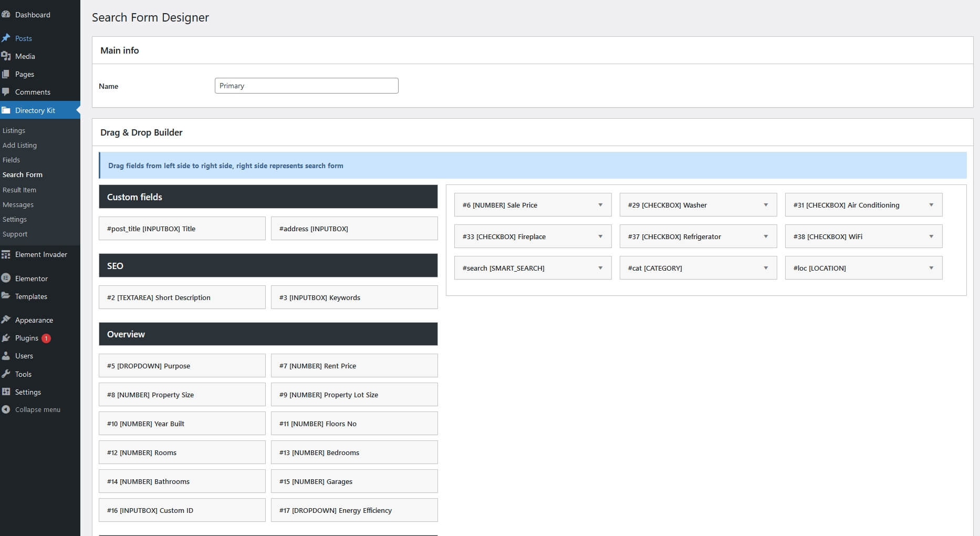
Task: Click the Name input showing Primary
Action: point(306,86)
